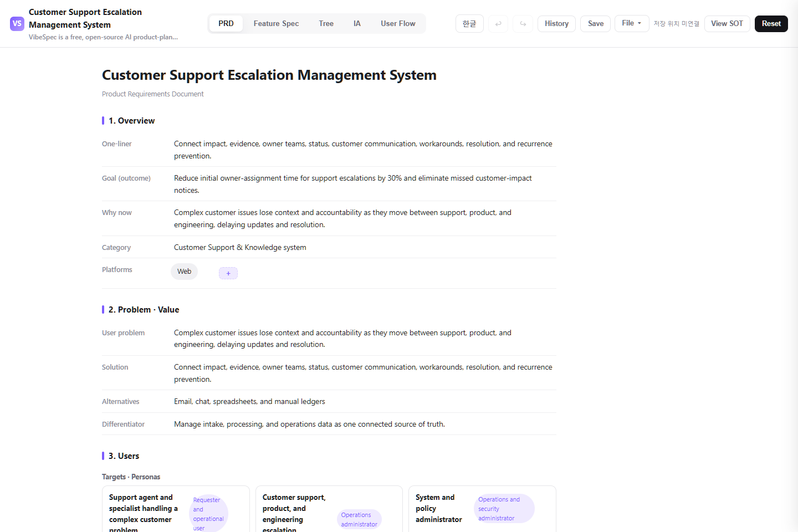Click the Differentiator field label
The height and width of the screenshot is (532, 798).
(123, 424)
